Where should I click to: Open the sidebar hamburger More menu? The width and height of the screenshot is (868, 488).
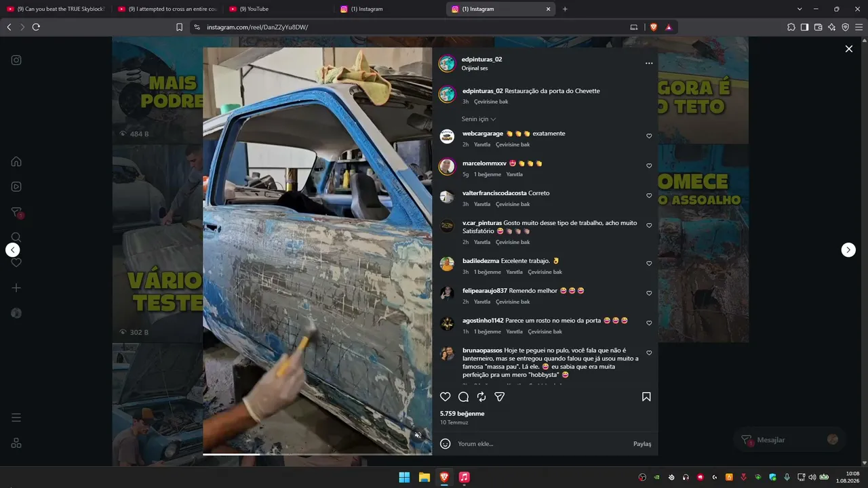(x=16, y=418)
